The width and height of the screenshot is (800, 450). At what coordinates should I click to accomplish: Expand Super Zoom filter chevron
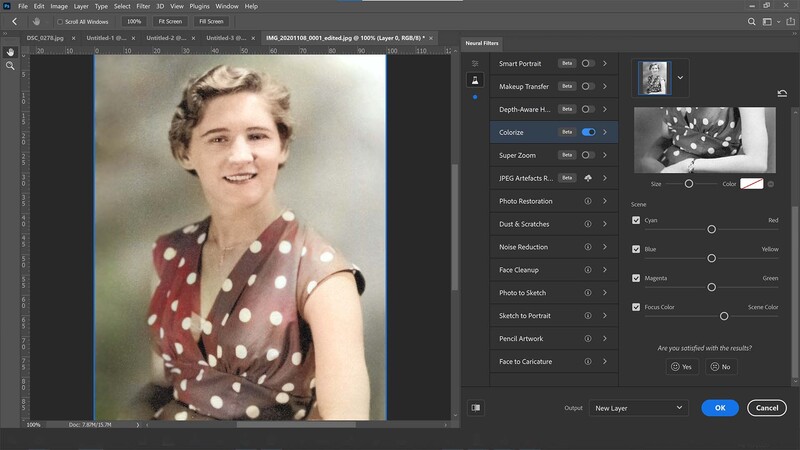605,155
